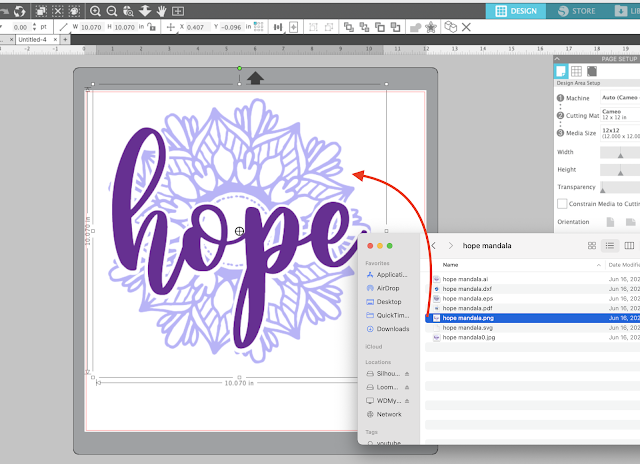The height and width of the screenshot is (464, 640).
Task: Collapse the PAGE SETUP panel chevron
Action: 557,59
